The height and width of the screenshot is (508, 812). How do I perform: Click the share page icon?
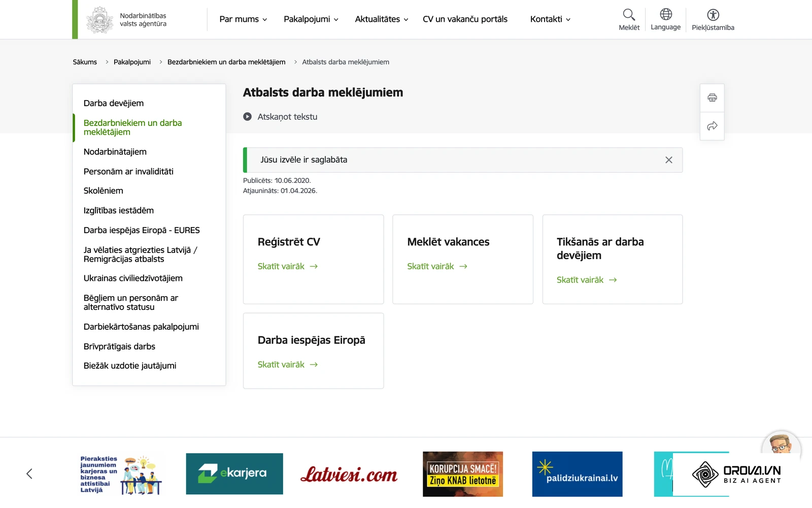(712, 126)
